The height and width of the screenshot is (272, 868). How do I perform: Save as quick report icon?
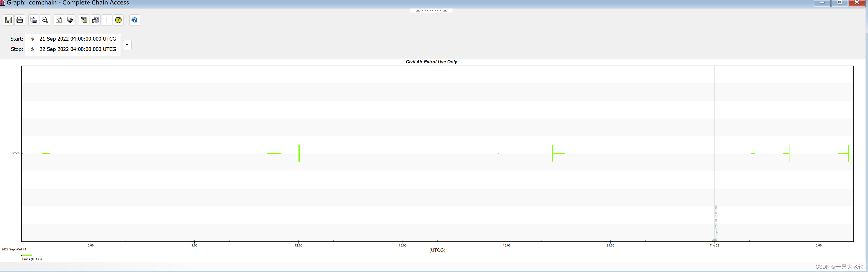(x=95, y=20)
